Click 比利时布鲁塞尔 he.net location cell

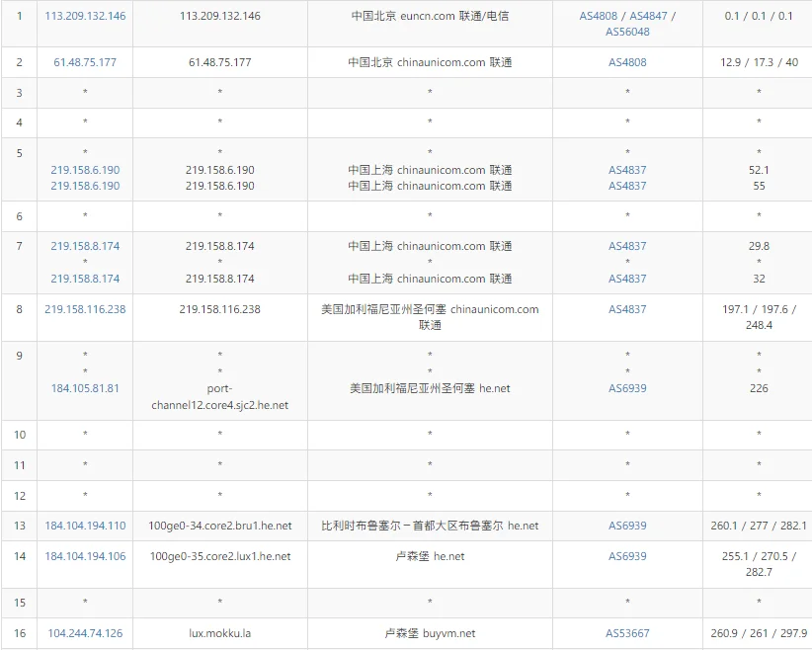pyautogui.click(x=430, y=526)
